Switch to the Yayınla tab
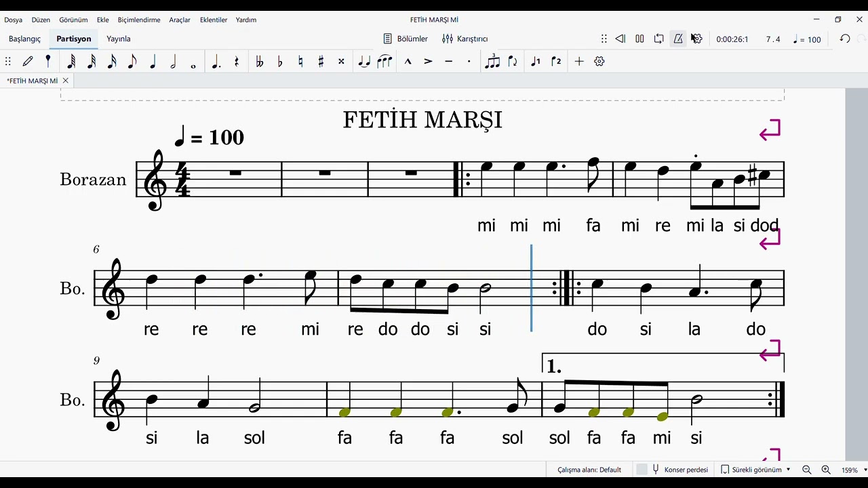Viewport: 868px width, 488px height. tap(119, 39)
